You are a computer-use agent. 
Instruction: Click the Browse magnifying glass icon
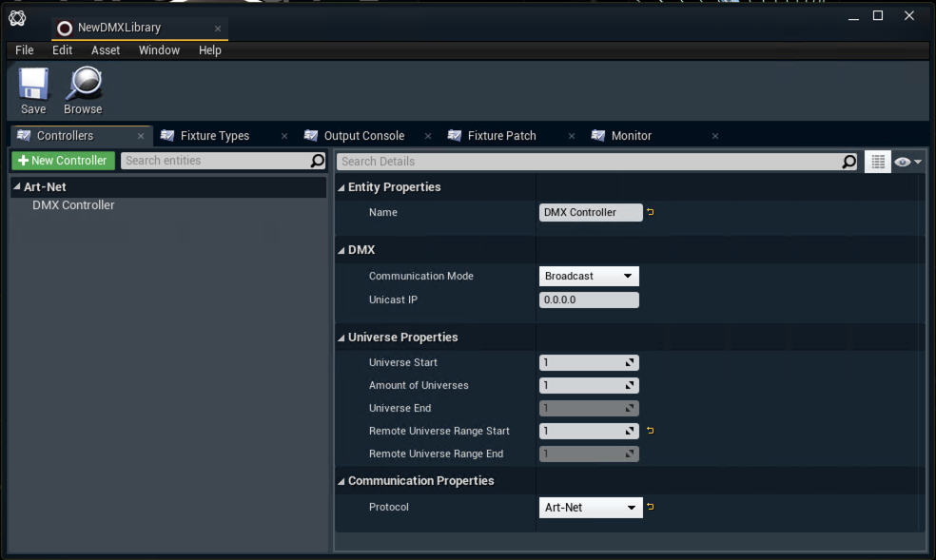[x=83, y=85]
